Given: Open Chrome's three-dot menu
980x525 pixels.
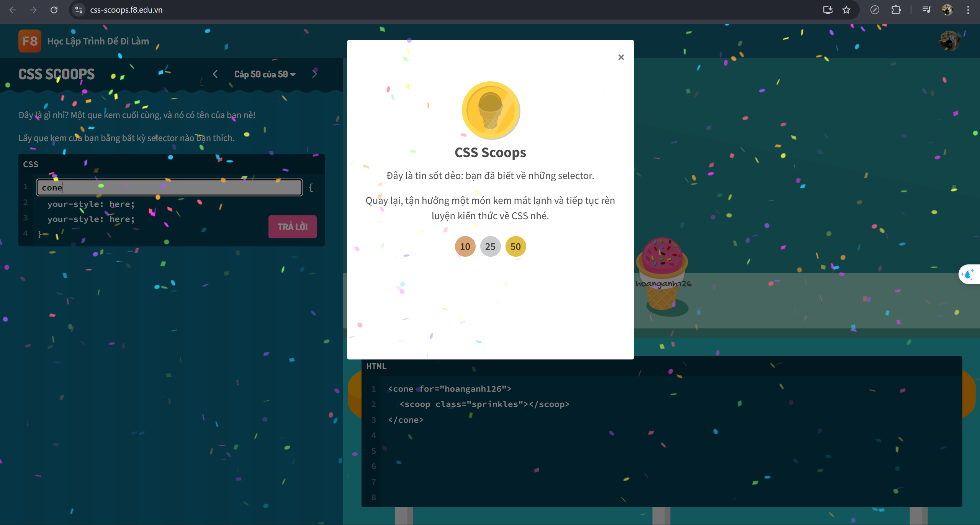Looking at the screenshot, I should pyautogui.click(x=969, y=10).
